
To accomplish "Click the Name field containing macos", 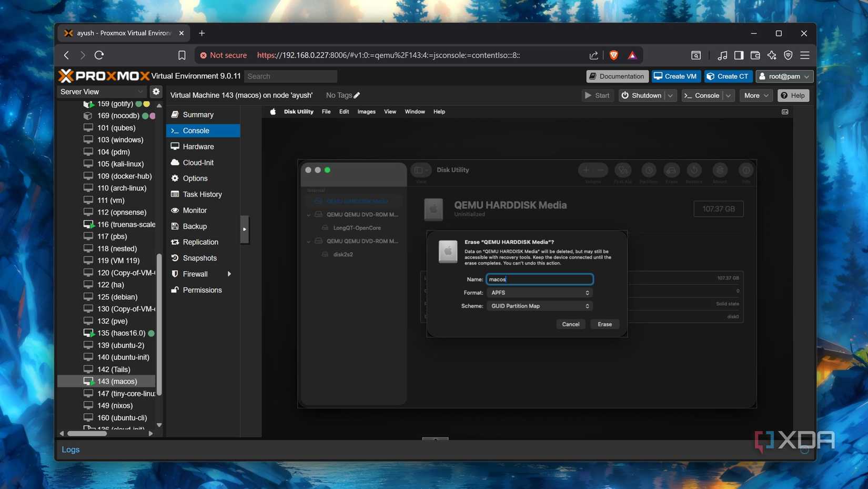I will coord(540,280).
